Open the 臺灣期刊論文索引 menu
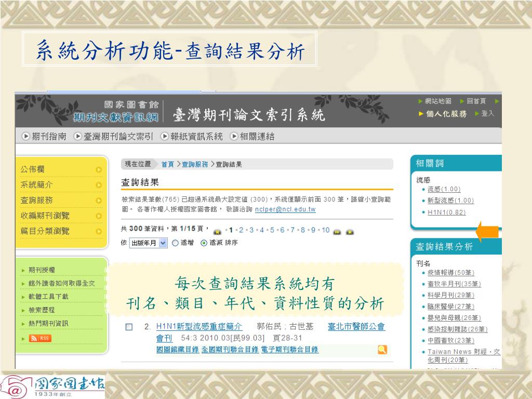532x399 pixels. click(118, 137)
